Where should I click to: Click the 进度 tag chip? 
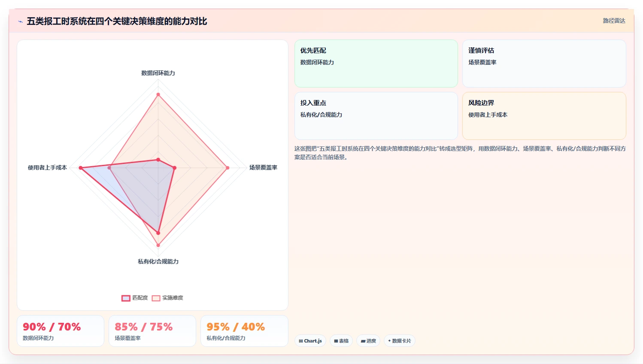pyautogui.click(x=368, y=341)
